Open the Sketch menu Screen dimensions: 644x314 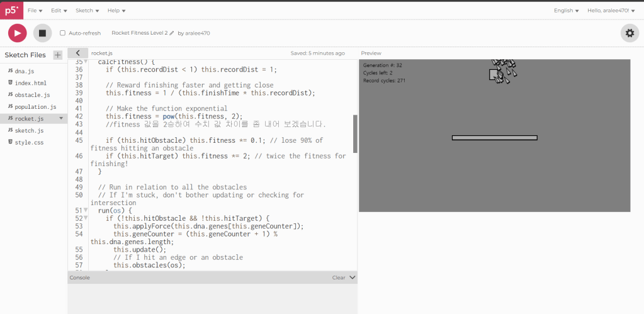tap(86, 11)
